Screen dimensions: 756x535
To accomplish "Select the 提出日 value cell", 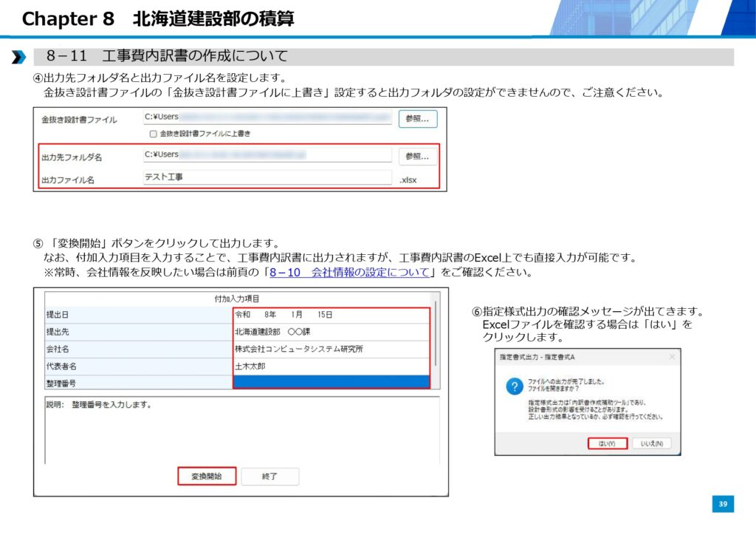I will tap(330, 315).
